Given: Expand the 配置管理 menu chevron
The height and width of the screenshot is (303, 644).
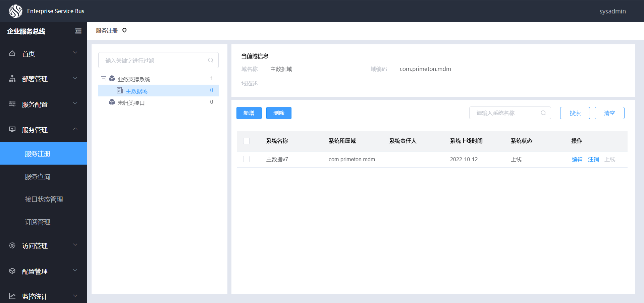Looking at the screenshot, I should click(x=75, y=270).
